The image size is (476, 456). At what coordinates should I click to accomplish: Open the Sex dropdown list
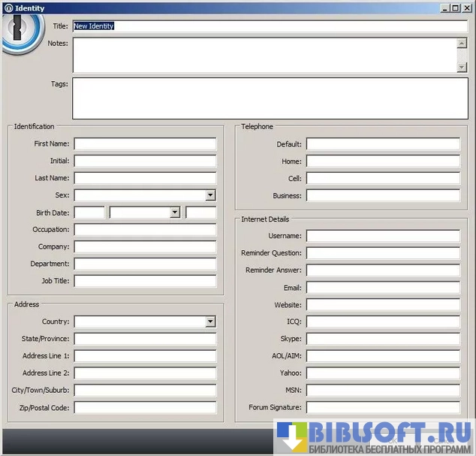(210, 195)
